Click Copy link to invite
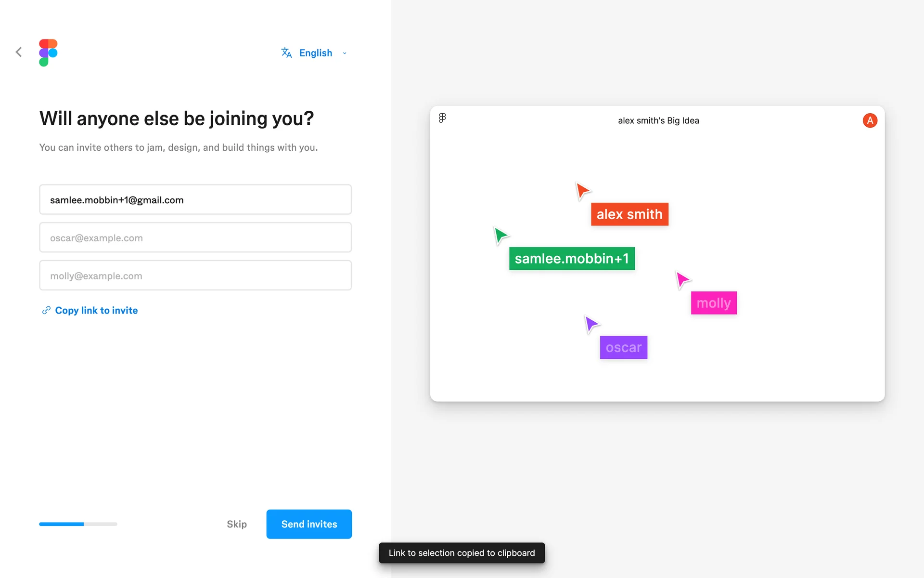Screen dimensions: 924x578 (x=96, y=311)
